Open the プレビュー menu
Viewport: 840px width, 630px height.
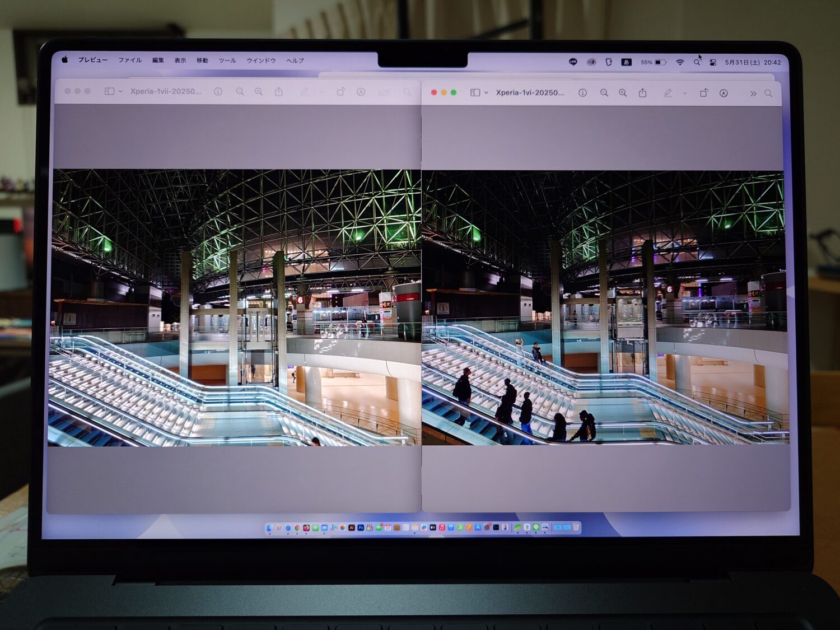[x=93, y=60]
